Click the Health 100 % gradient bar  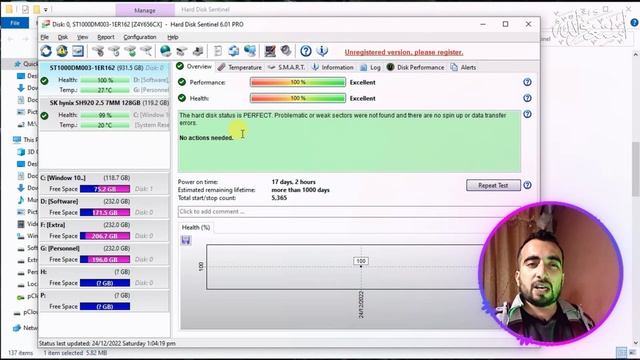pos(298,98)
